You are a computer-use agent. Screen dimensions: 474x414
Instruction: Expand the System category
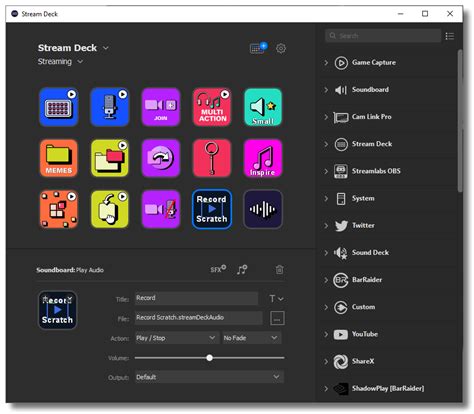(326, 199)
